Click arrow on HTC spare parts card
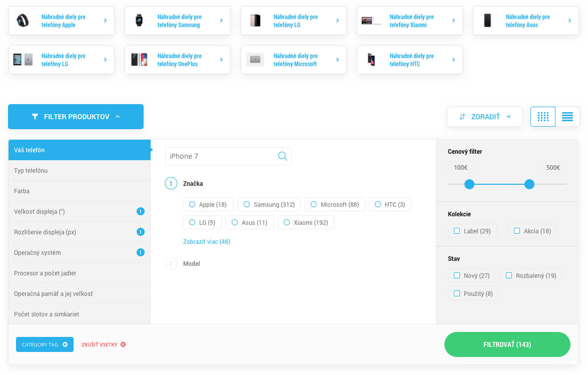 click(x=453, y=60)
